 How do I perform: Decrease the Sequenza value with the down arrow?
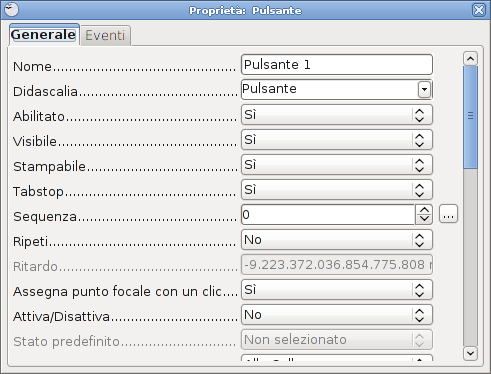click(424, 219)
